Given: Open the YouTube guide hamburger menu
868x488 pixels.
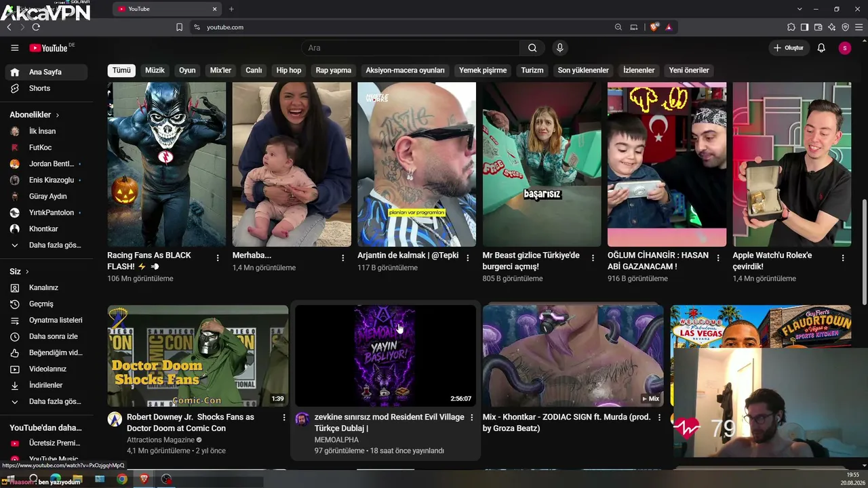Looking at the screenshot, I should coord(15,48).
